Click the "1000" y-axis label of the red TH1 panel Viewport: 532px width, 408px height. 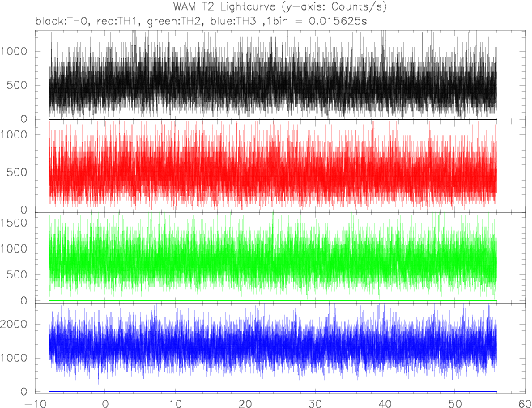coord(15,134)
